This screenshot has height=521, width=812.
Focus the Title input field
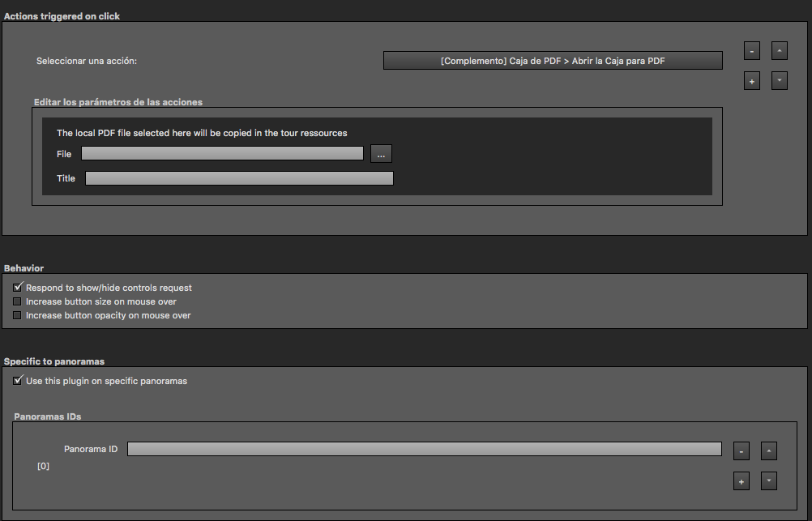tap(239, 178)
